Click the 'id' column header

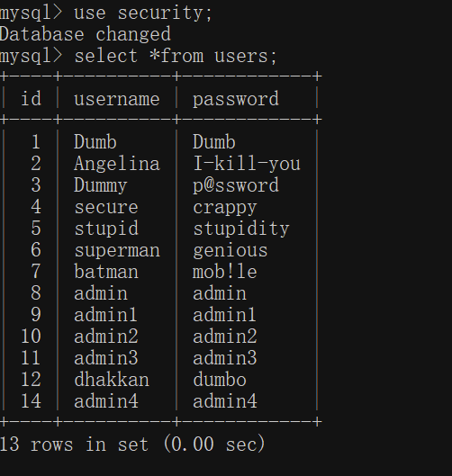click(31, 99)
